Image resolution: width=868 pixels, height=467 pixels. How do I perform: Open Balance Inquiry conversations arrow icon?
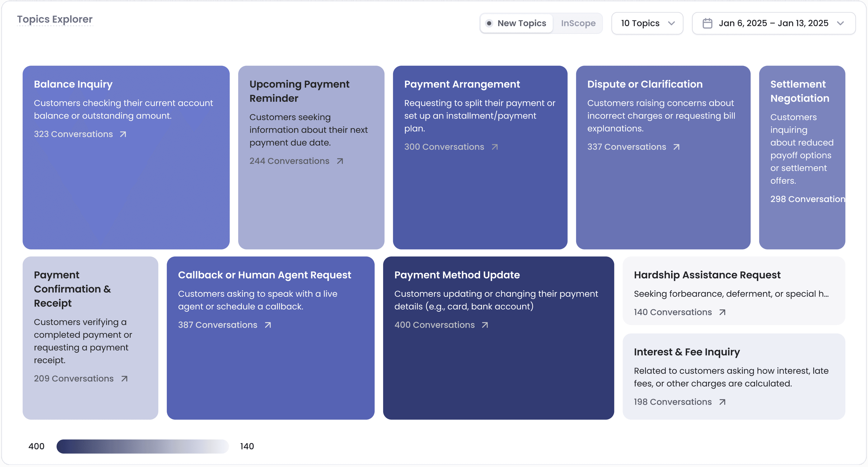[123, 134]
